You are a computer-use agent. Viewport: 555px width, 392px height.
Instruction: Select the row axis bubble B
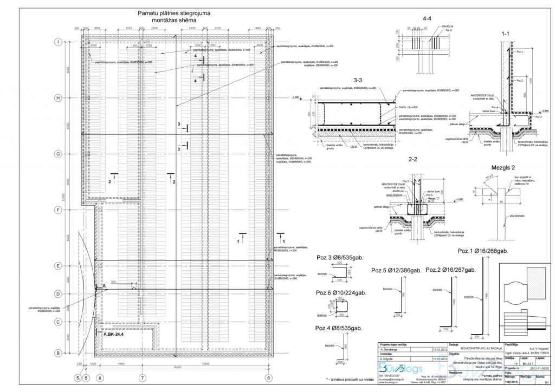57,353
